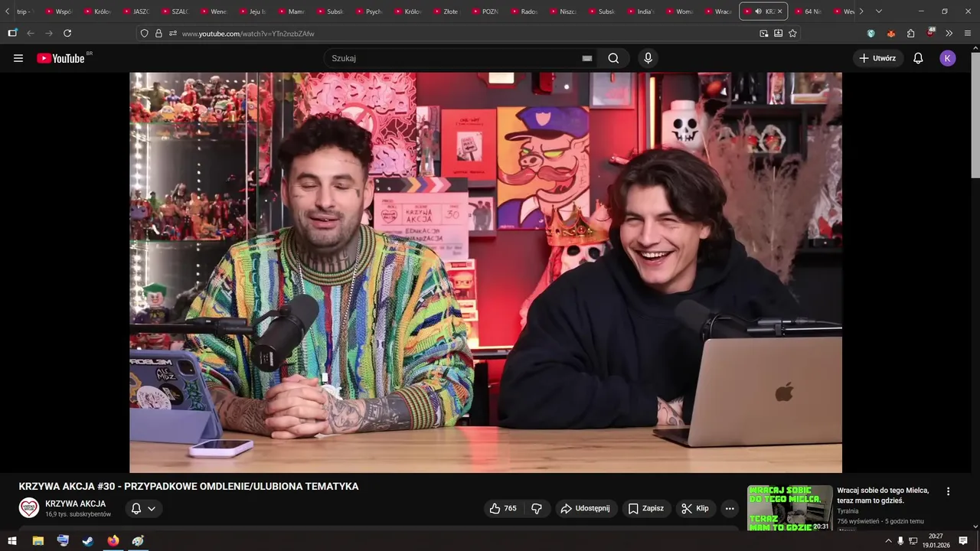980x551 pixels.
Task: Click the video player to pause
Action: coord(485,272)
